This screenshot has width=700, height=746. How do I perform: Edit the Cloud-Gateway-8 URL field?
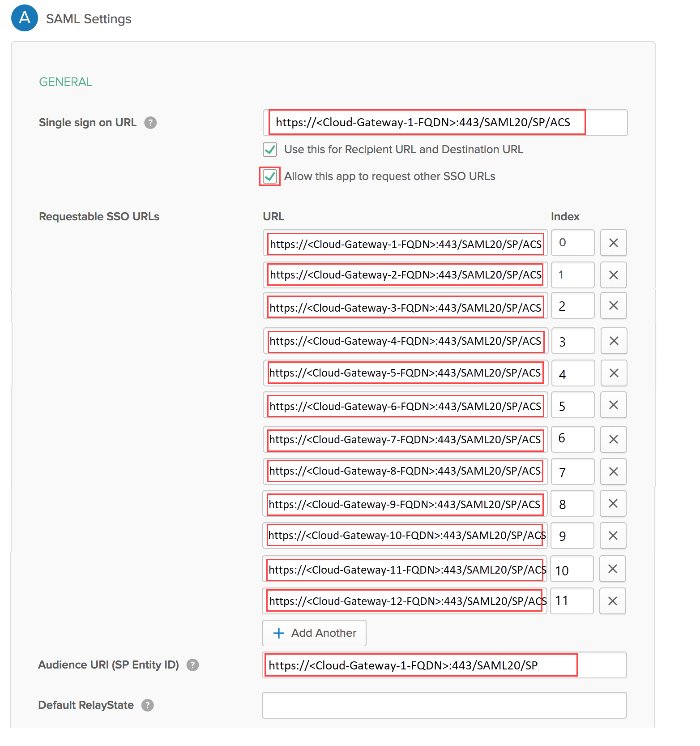[x=405, y=471]
